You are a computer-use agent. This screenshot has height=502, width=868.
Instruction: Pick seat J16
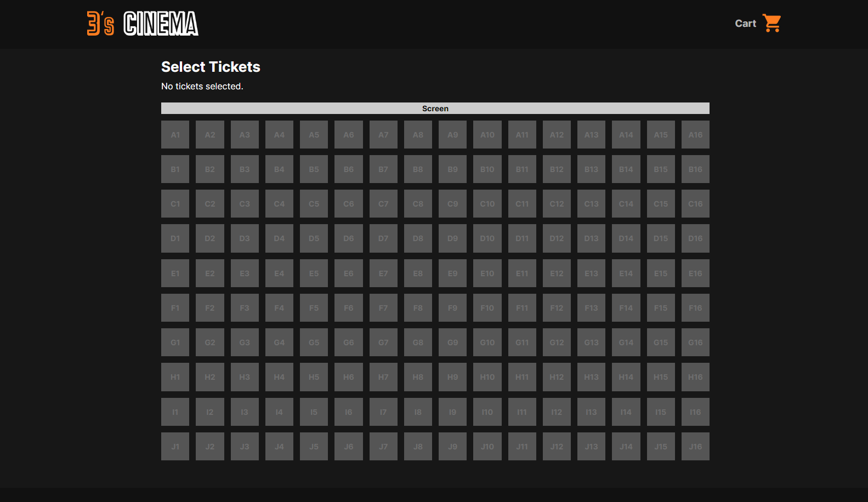[695, 447]
